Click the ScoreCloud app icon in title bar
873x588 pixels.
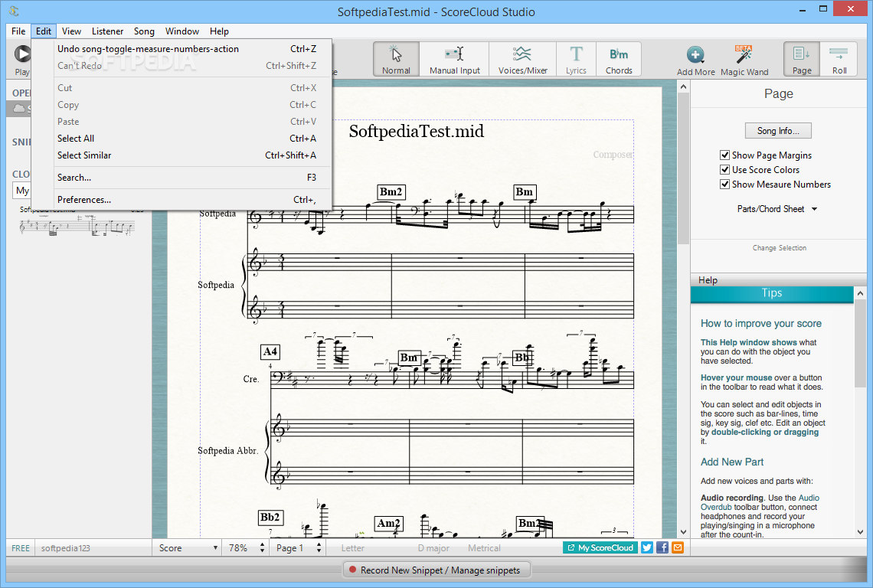pyautogui.click(x=14, y=11)
